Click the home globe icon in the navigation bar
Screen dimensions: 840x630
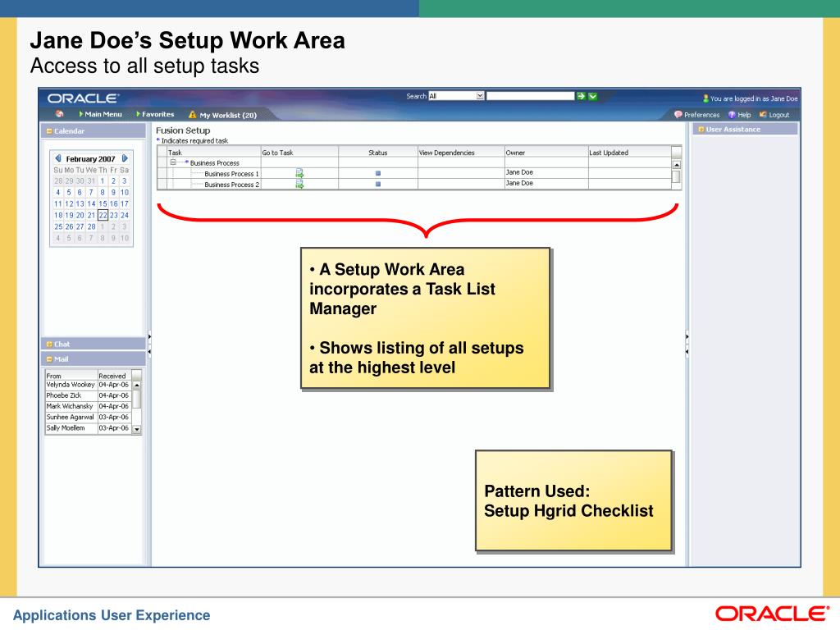point(59,114)
